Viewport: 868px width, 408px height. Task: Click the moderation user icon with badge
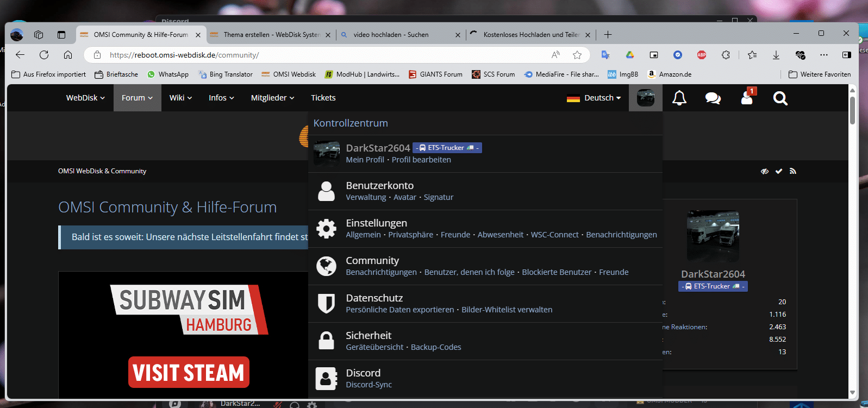click(747, 98)
